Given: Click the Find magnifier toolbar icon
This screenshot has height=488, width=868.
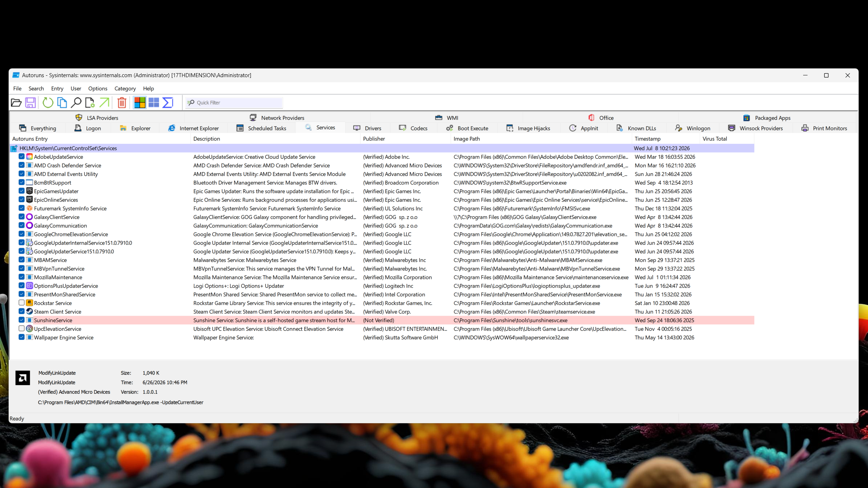Looking at the screenshot, I should pos(76,103).
